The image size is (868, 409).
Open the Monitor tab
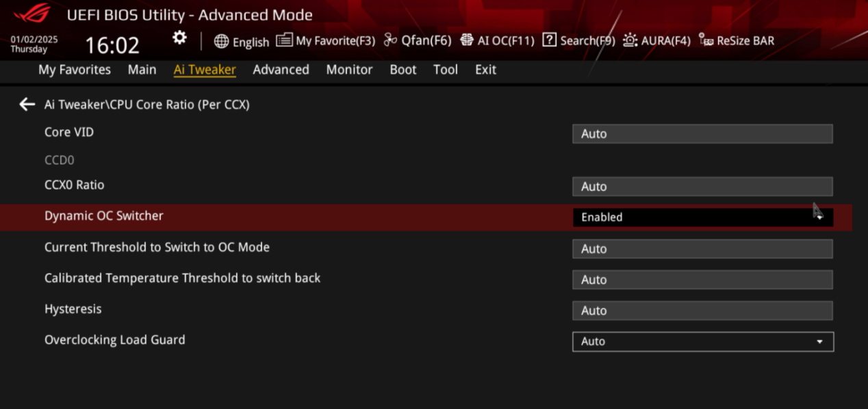[x=349, y=70]
